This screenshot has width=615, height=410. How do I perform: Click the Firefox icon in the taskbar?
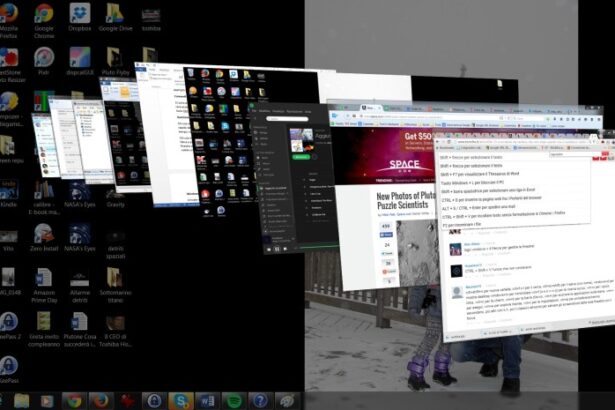(x=100, y=400)
